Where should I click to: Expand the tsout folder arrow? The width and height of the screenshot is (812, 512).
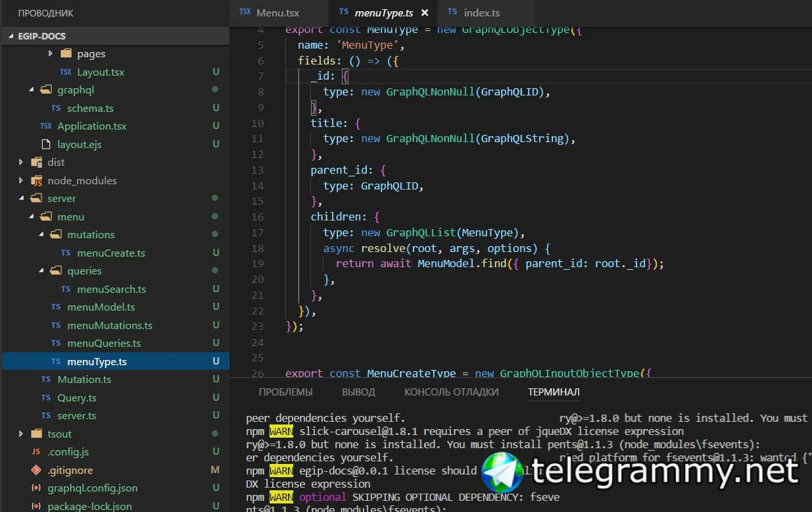(x=21, y=434)
